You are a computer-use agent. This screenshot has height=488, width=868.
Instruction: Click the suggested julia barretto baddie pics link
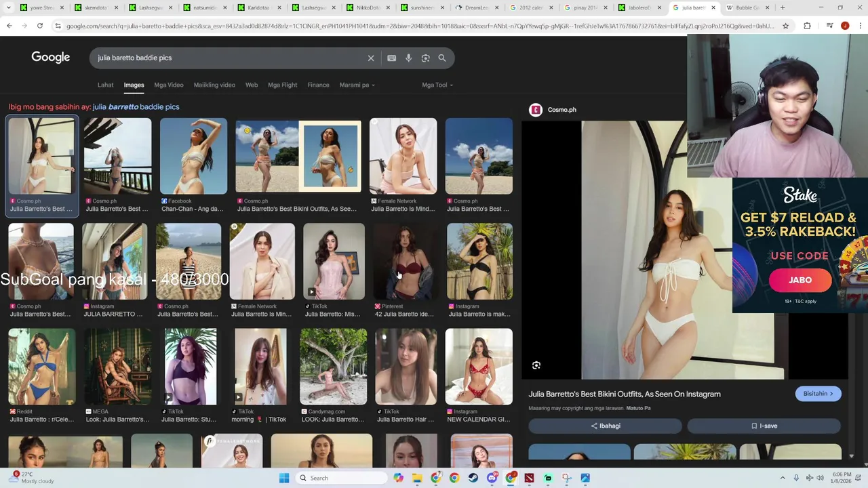click(136, 107)
